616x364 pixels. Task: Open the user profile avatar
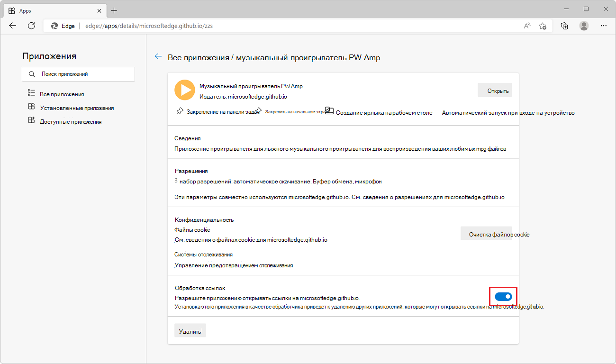coord(584,26)
